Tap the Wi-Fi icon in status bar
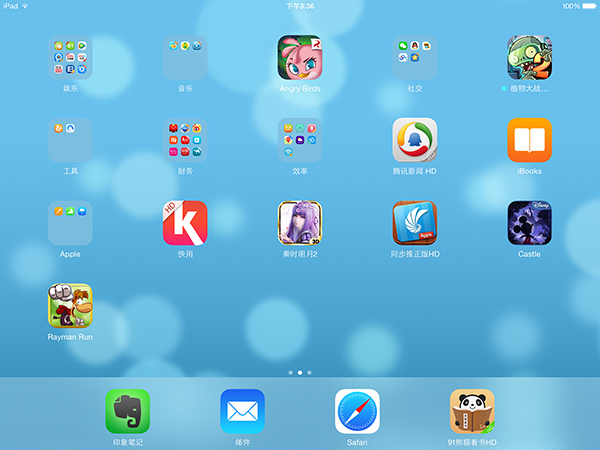600x450 pixels. pos(25,6)
